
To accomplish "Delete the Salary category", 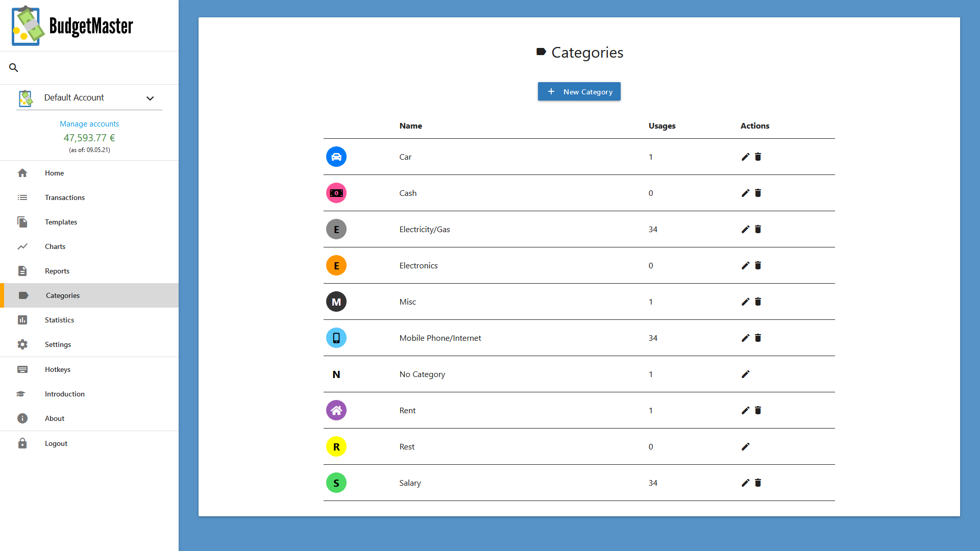I will [758, 483].
